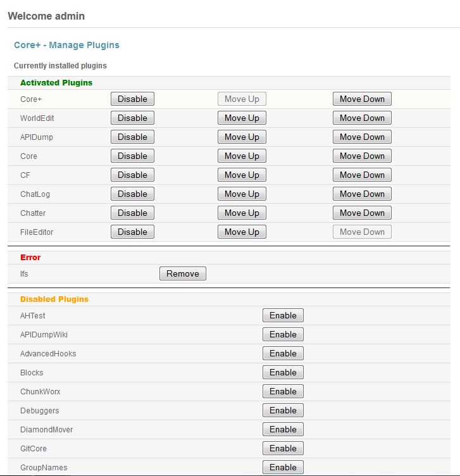Enable the GitCore plugin
The height and width of the screenshot is (476, 460).
tap(283, 448)
